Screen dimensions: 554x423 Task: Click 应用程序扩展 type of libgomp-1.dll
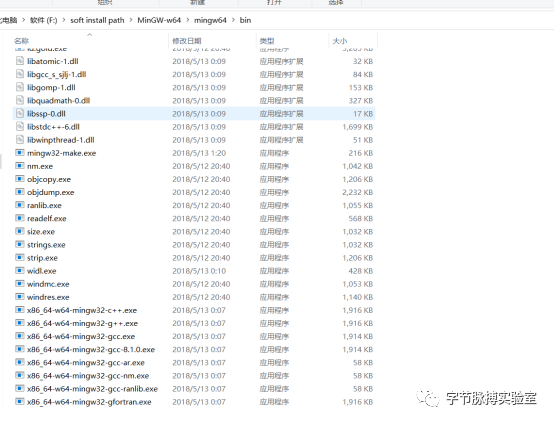pyautogui.click(x=281, y=88)
